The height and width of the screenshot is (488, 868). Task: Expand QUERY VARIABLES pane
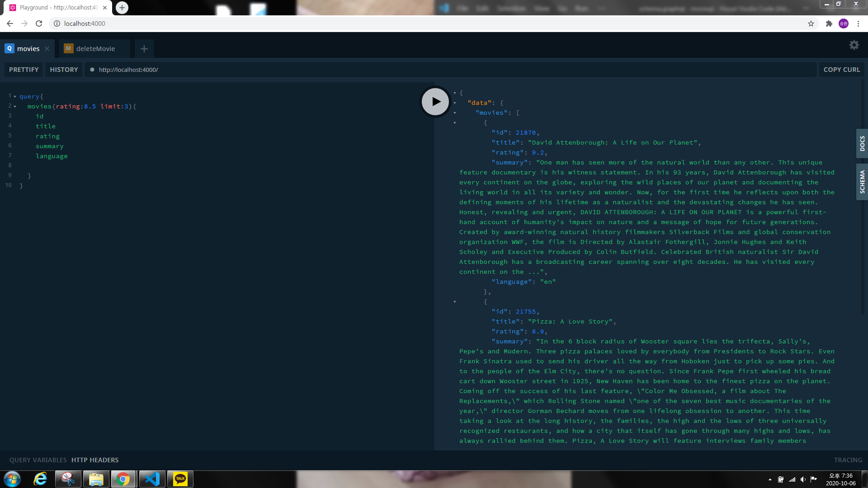38,460
